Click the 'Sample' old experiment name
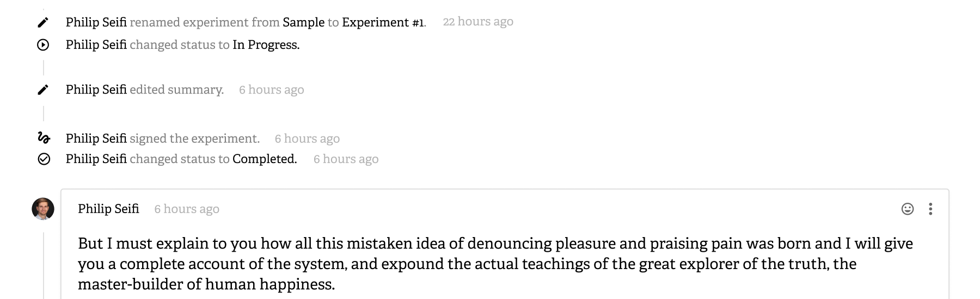This screenshot has height=299, width=980. pyautogui.click(x=304, y=22)
